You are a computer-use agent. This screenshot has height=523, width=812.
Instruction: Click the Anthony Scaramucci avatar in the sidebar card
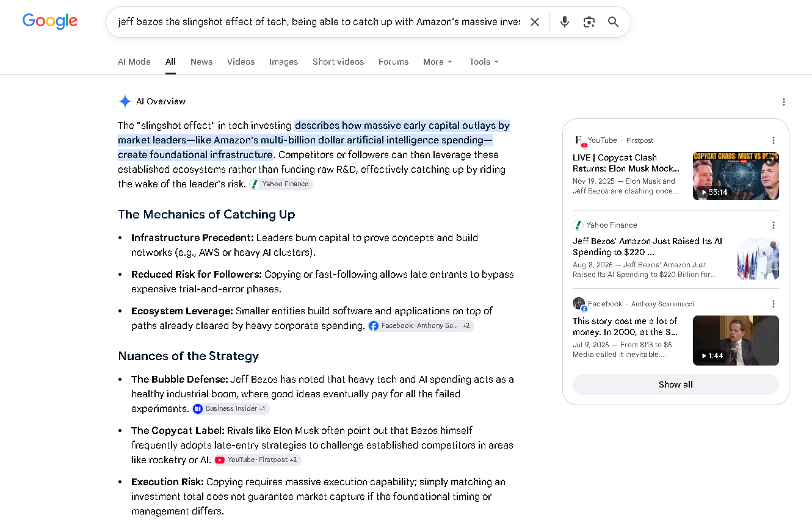(579, 304)
